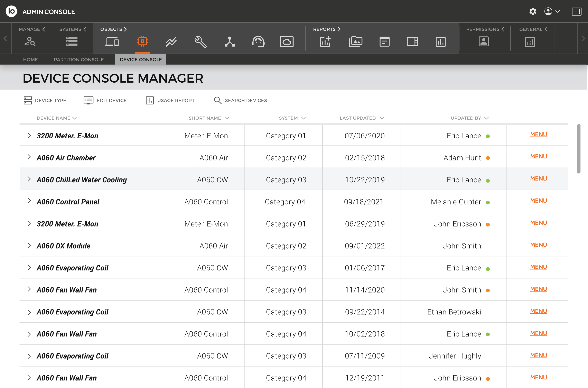The width and height of the screenshot is (588, 388).
Task: Open the Systems server stack icon
Action: [x=72, y=41]
